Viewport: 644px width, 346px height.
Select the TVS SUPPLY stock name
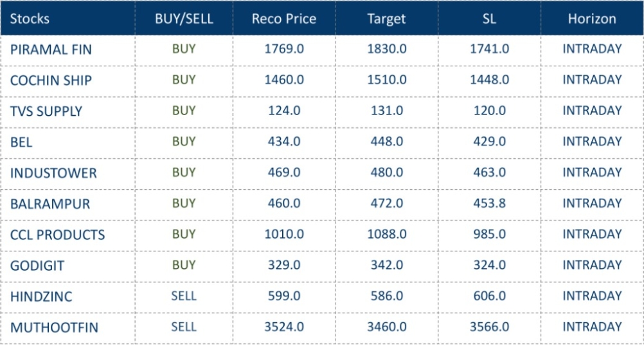point(46,111)
